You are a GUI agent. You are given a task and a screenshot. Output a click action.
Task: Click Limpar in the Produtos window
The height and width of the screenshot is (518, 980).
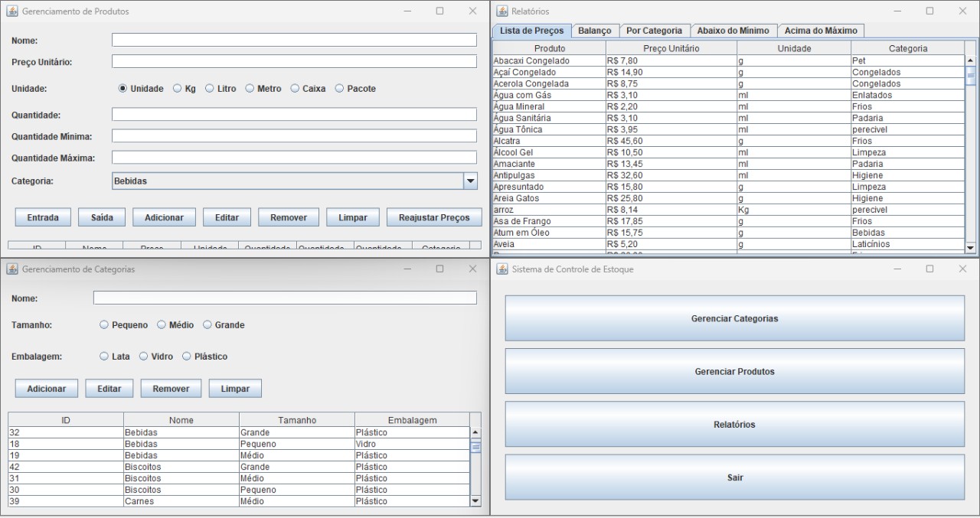point(352,217)
